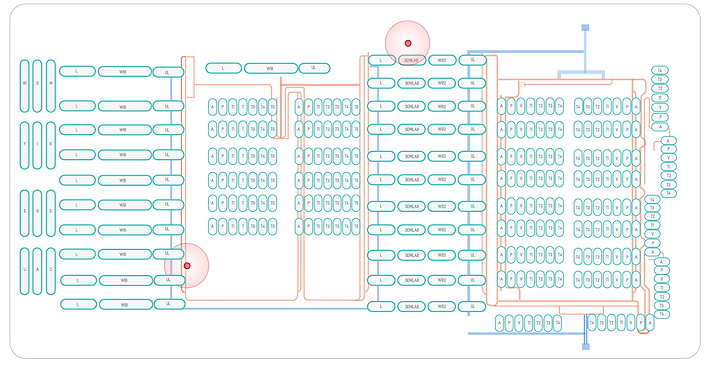Viewport: 706px width, 371px height.
Task: Click the bottom-most WS2 pill
Action: click(442, 306)
